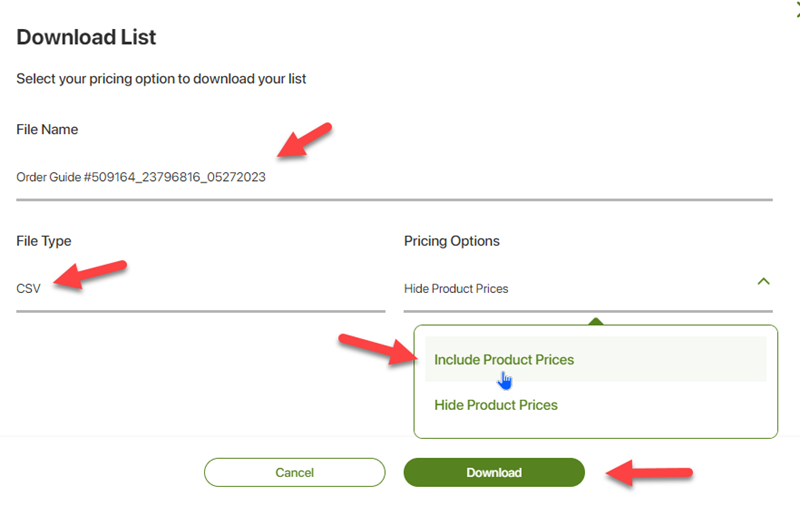Click the Pricing Options label

pyautogui.click(x=452, y=241)
